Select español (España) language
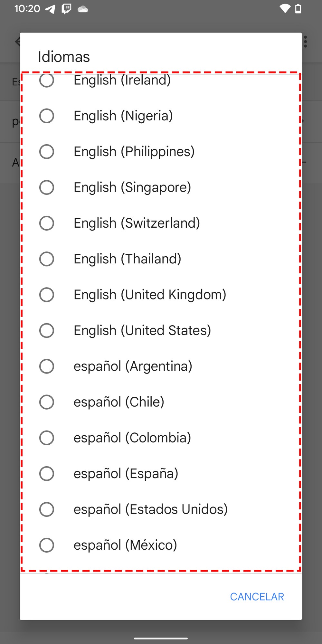322x644 pixels. click(x=47, y=473)
